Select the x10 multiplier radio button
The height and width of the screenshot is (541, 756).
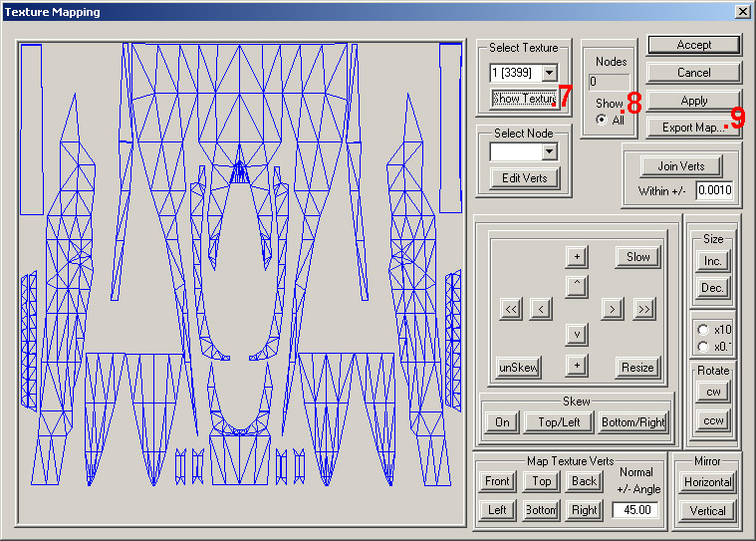pyautogui.click(x=704, y=330)
